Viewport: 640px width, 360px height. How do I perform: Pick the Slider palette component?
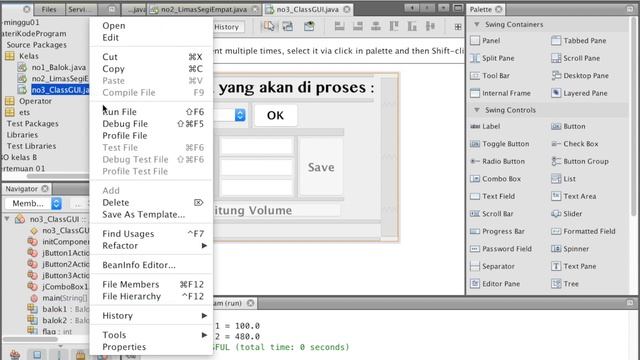(567, 214)
